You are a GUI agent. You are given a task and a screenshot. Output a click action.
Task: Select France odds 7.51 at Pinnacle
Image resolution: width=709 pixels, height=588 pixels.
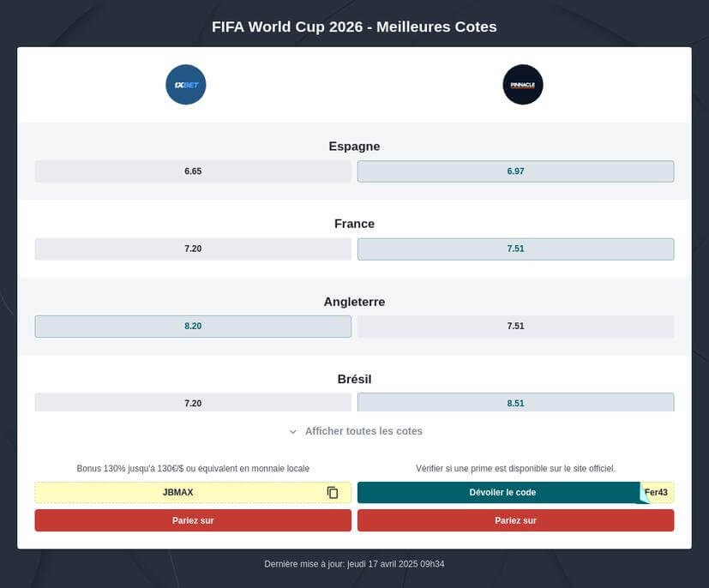coord(515,249)
